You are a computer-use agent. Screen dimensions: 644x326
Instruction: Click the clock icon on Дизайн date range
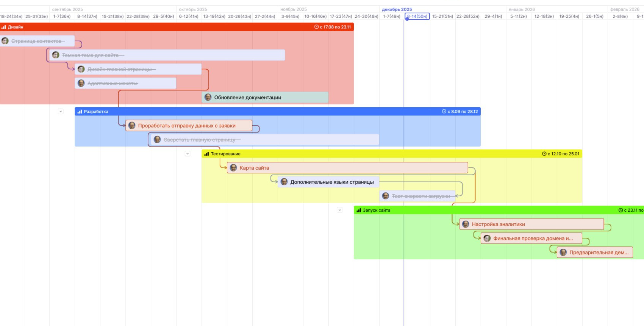click(x=316, y=27)
